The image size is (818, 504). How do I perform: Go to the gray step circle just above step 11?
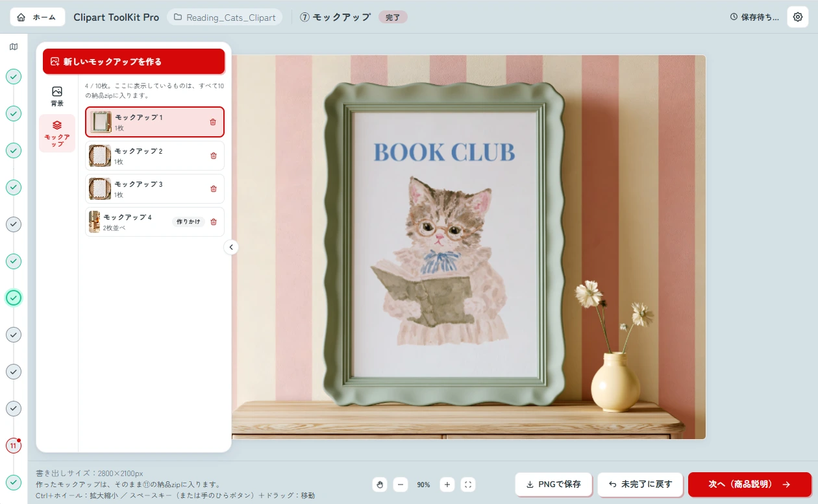(x=14, y=409)
